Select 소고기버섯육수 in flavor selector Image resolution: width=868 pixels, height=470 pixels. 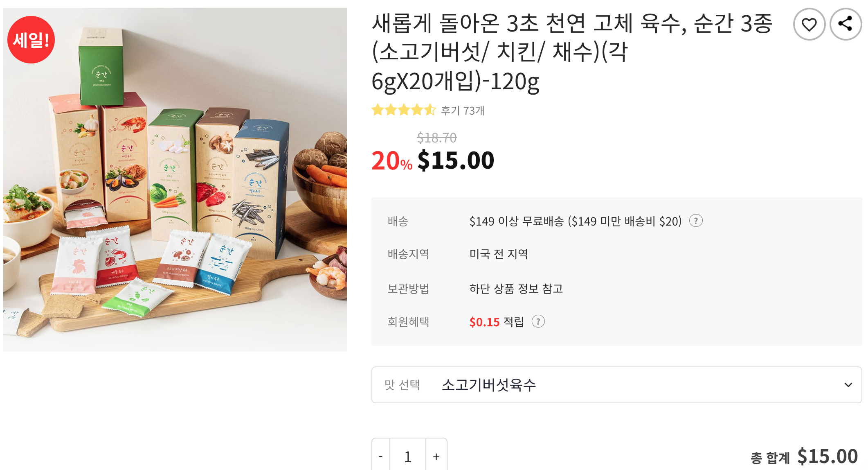489,385
